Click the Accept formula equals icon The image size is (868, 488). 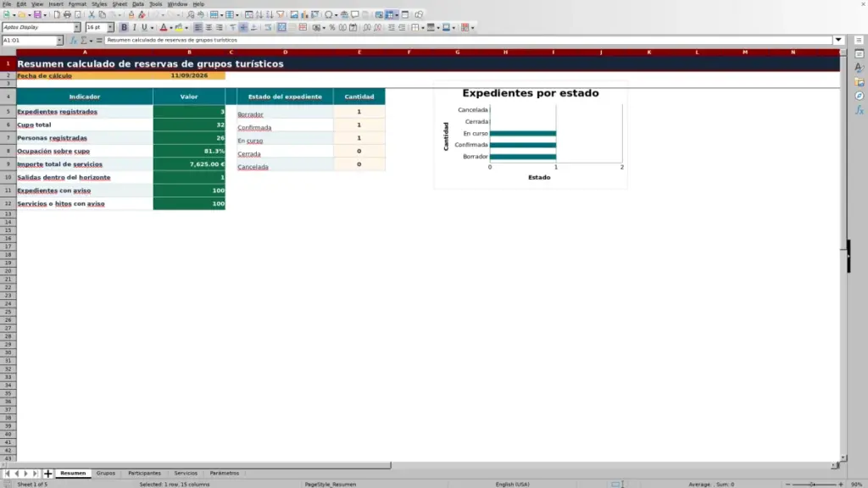coord(99,40)
